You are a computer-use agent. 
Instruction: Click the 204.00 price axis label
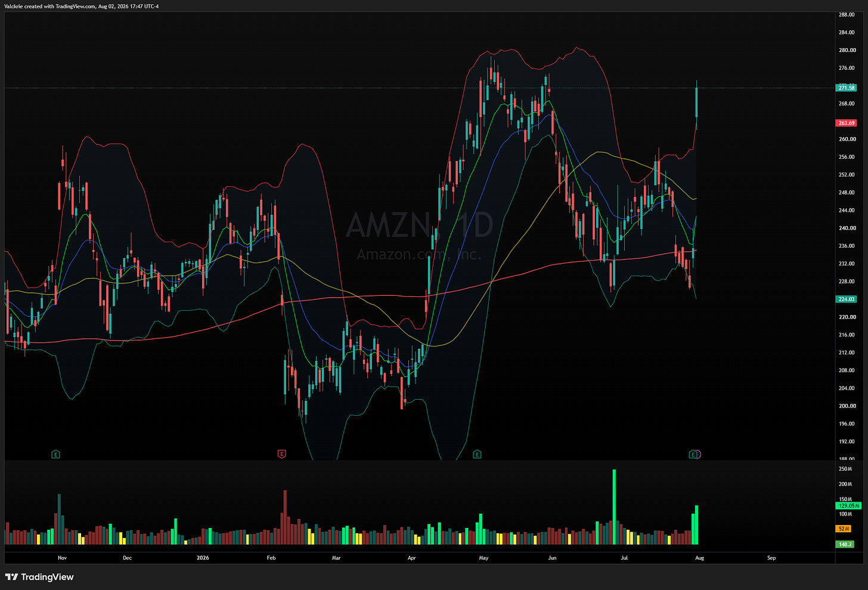click(x=847, y=388)
